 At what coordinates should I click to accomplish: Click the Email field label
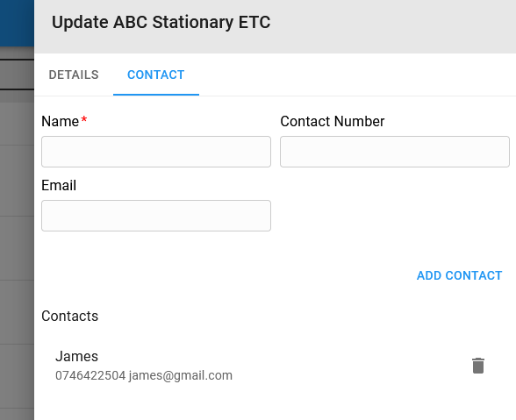[x=59, y=185]
